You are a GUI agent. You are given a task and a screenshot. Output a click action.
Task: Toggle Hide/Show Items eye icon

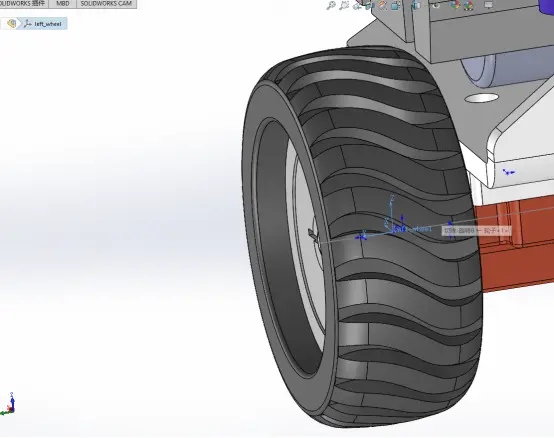pos(437,5)
